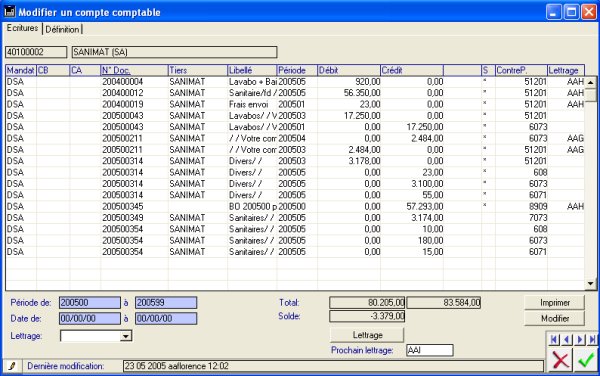Sort by the N° Doc. column header
600x376 pixels.
134,70
